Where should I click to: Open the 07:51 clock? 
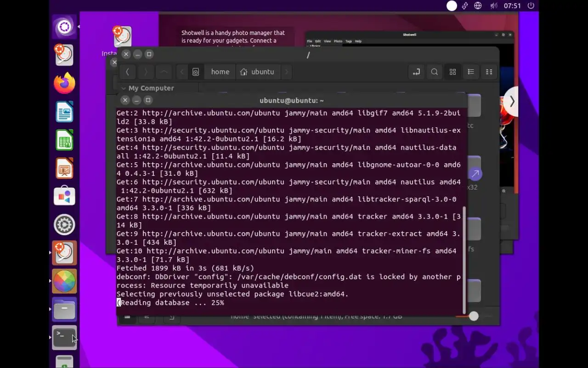point(512,6)
